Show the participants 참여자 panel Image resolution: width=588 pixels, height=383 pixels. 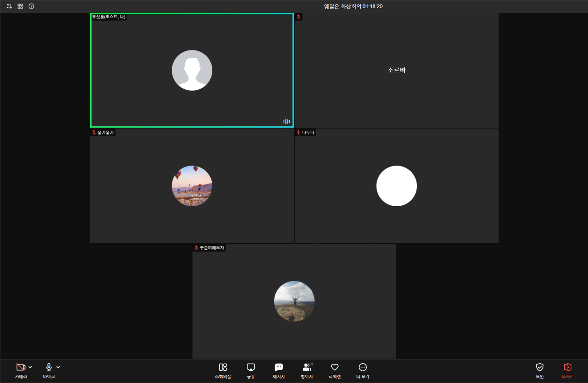coord(307,367)
